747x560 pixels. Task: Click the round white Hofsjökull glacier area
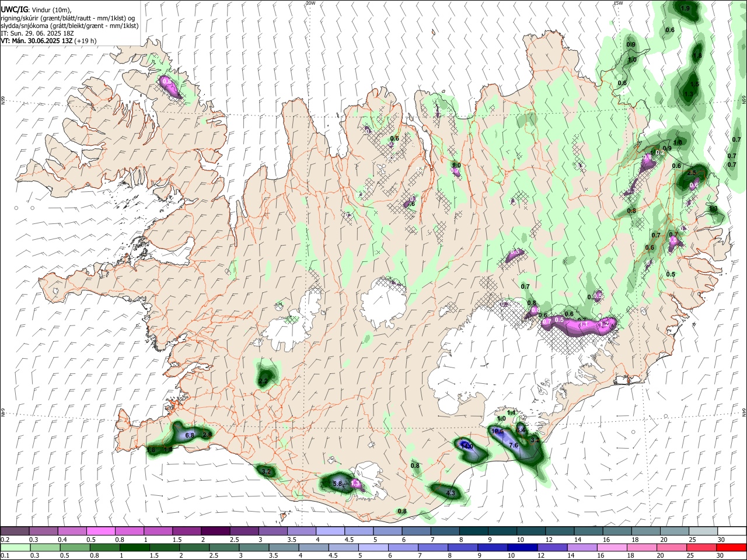coord(383,303)
